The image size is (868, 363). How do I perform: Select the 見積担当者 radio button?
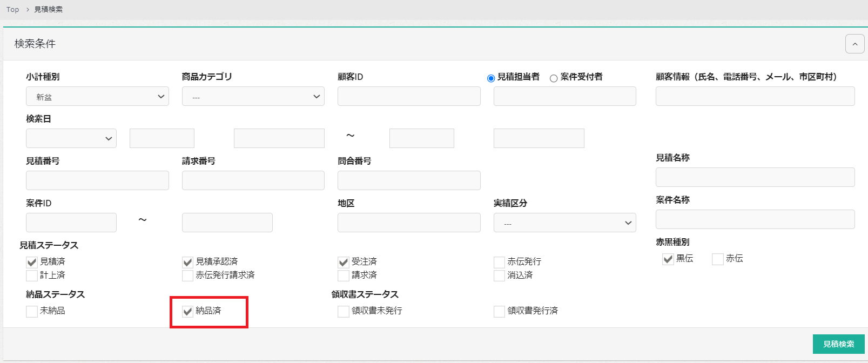tap(491, 78)
